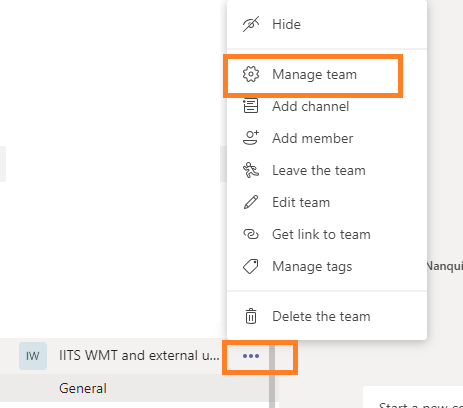Click the Delete the team trash icon
463x408 pixels.
[x=251, y=316]
